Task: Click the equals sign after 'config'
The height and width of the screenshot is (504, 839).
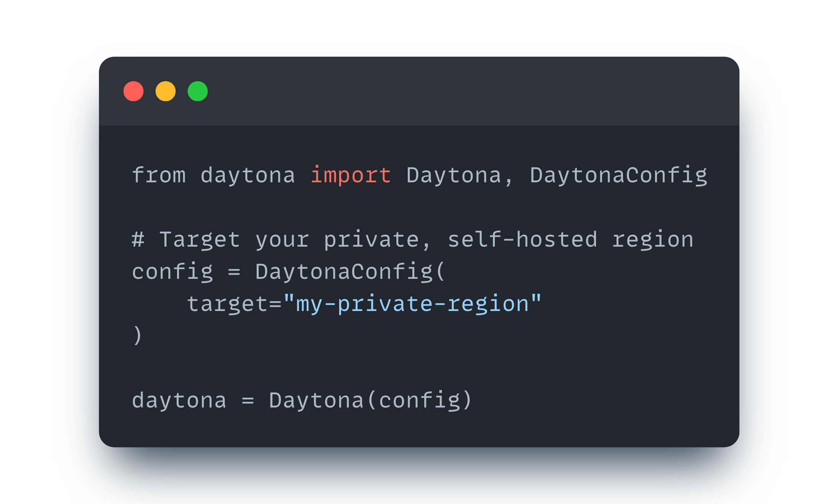Action: (x=234, y=272)
